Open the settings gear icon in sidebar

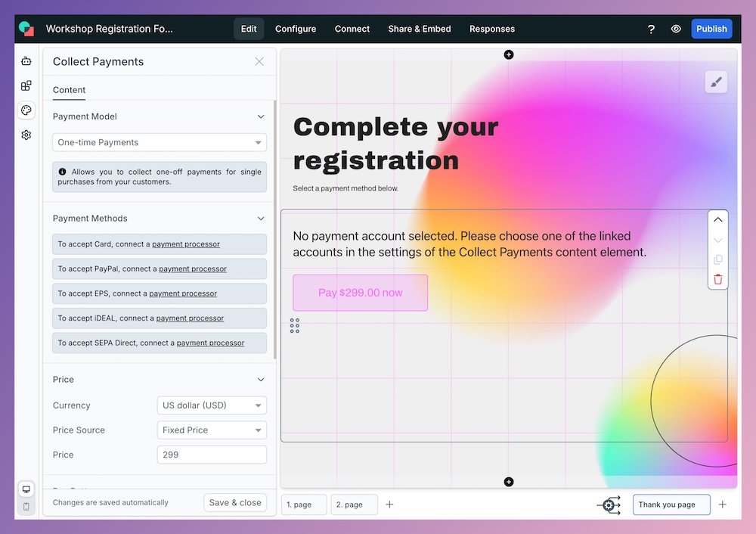click(x=26, y=135)
